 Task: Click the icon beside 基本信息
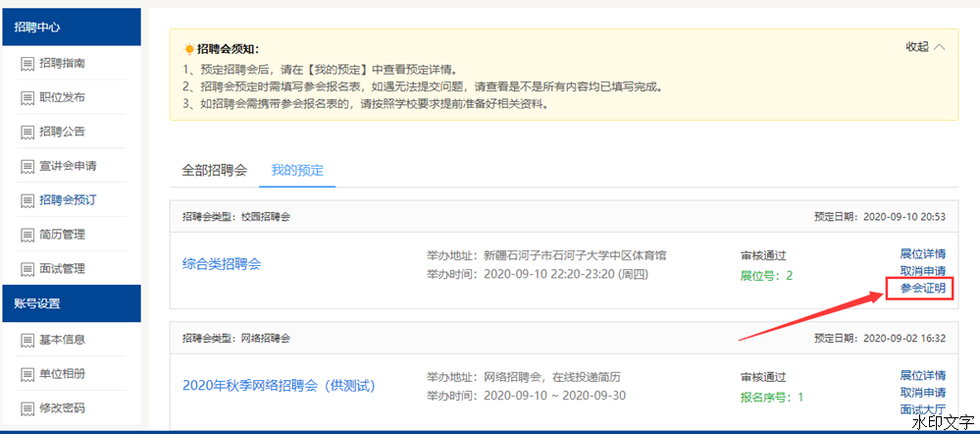(27, 341)
